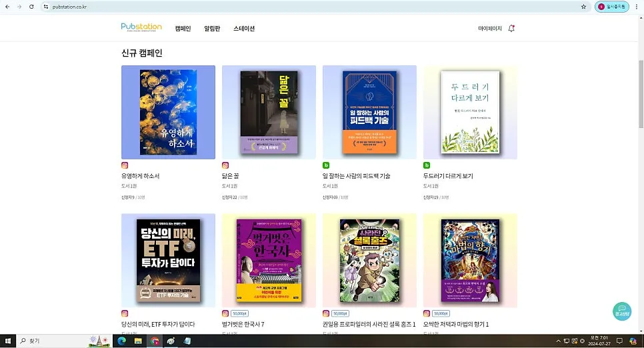Open the 알림판 menu
This screenshot has height=348, width=644.
(x=212, y=29)
